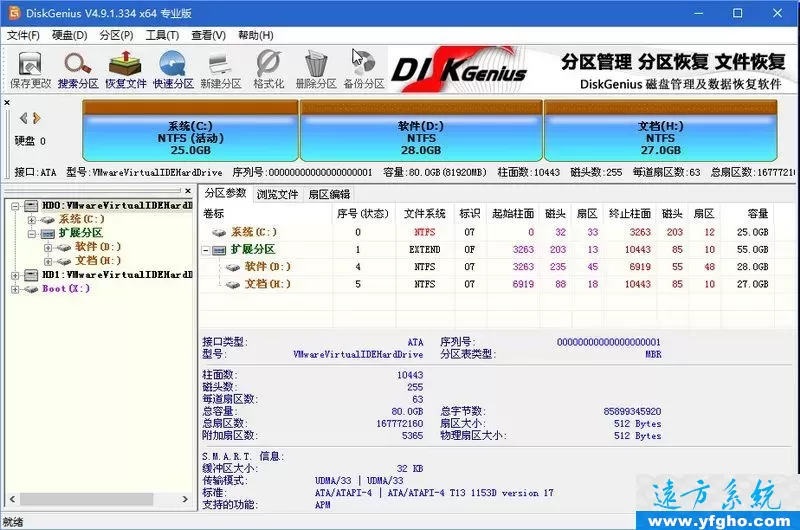Click the Save Changes (保存更改) toolbar icon
The image size is (800, 530).
pyautogui.click(x=30, y=69)
